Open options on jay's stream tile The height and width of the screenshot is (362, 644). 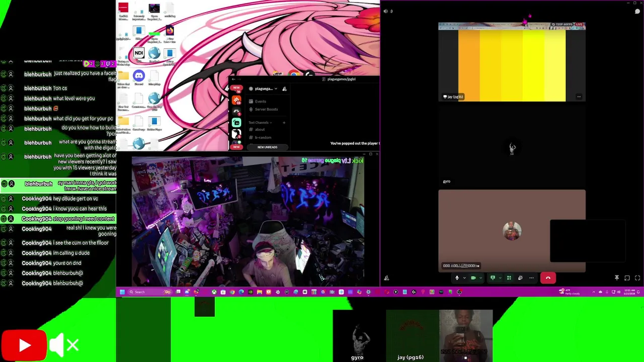coord(579,97)
